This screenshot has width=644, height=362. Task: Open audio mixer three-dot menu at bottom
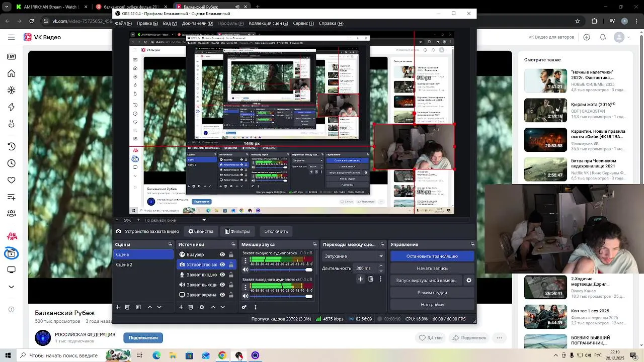pos(255,307)
